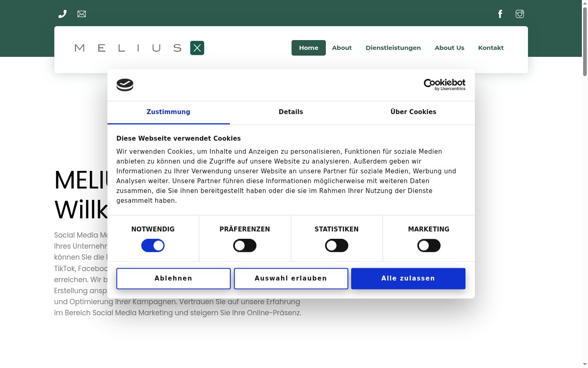Click the scrollbar up arrow
The image size is (588, 368).
585,3
